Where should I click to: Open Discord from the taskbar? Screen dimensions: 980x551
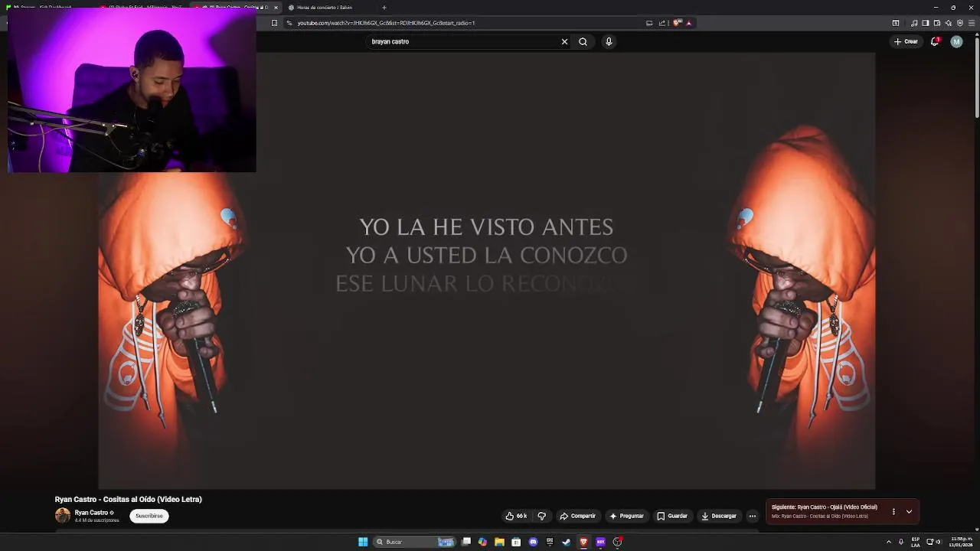pos(533,542)
